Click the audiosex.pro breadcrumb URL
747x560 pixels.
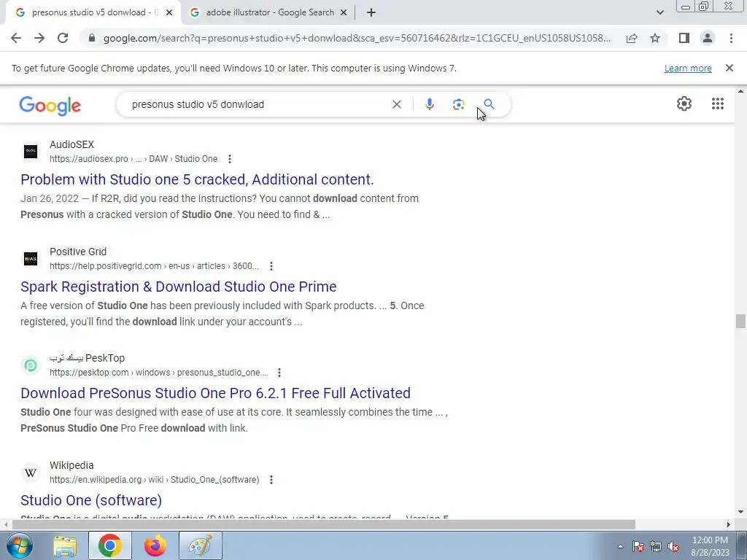133,158
